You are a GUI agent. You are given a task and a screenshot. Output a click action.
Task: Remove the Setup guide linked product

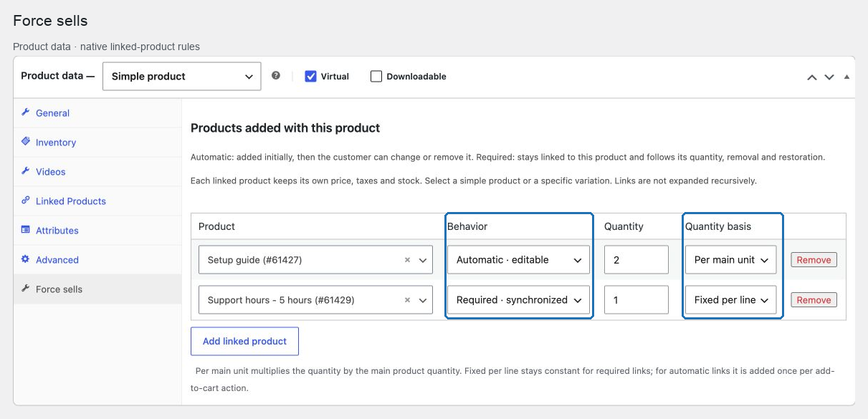click(x=814, y=260)
